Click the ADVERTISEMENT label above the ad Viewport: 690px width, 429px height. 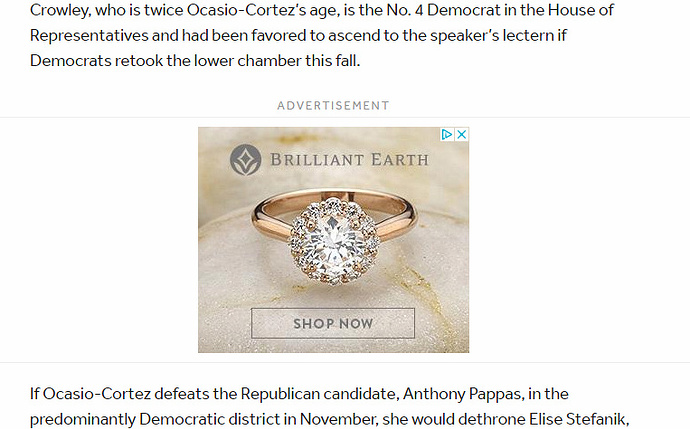(333, 105)
